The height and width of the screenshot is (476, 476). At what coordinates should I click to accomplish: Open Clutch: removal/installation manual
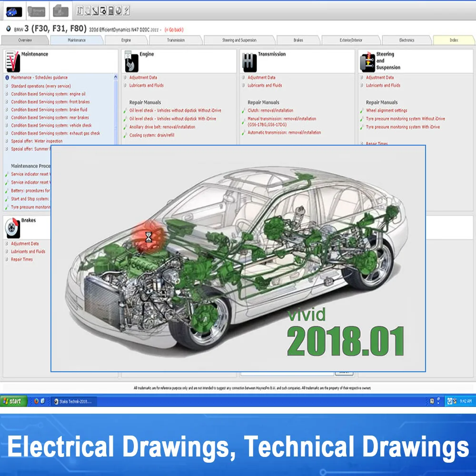tap(270, 110)
